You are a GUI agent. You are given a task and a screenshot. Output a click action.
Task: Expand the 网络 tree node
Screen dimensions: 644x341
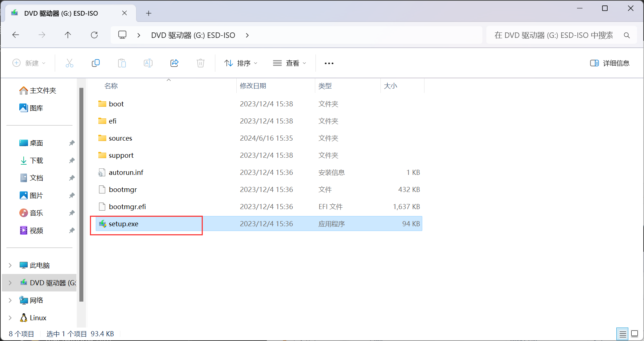(10, 300)
